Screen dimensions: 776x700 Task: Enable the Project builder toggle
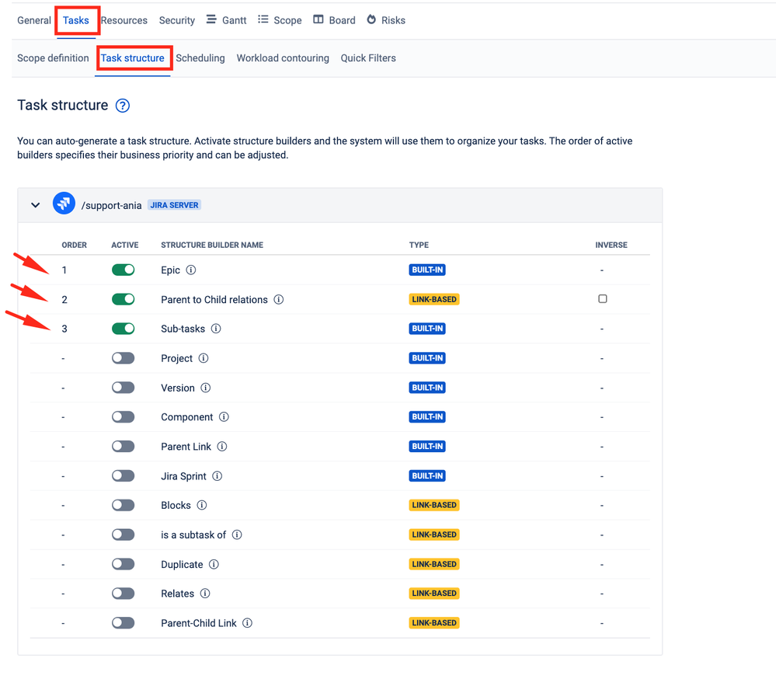coord(124,358)
